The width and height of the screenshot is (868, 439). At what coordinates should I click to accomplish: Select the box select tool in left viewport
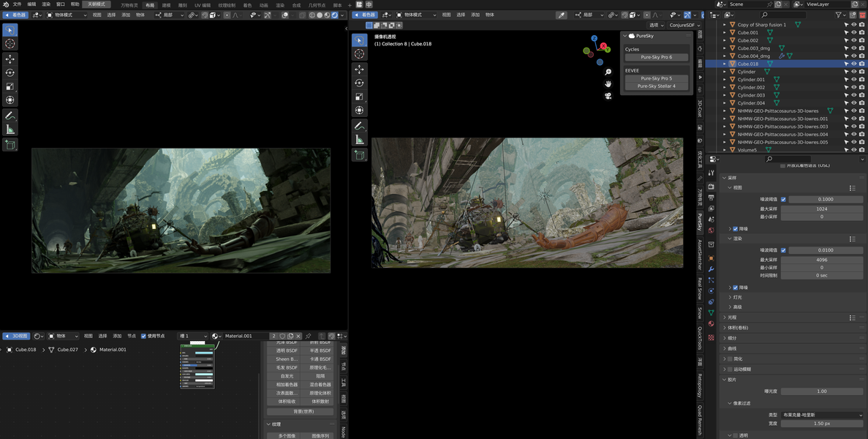(x=10, y=29)
